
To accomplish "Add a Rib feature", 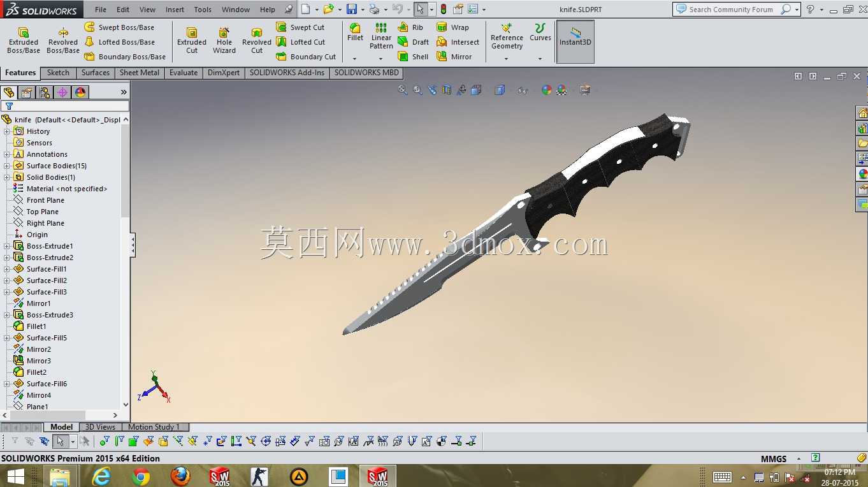I will coord(410,27).
